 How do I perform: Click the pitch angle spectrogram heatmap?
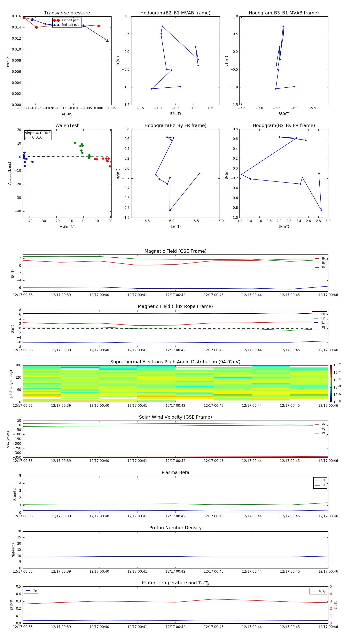pyautogui.click(x=175, y=383)
